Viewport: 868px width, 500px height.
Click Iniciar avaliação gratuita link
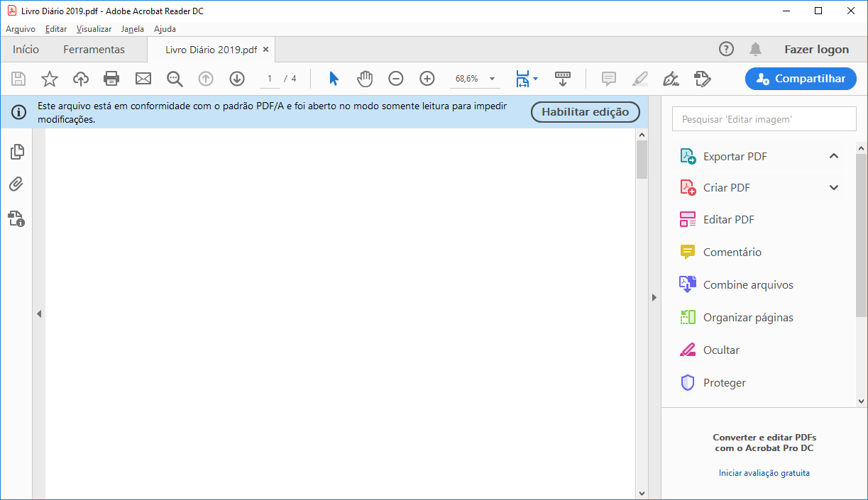click(x=764, y=473)
